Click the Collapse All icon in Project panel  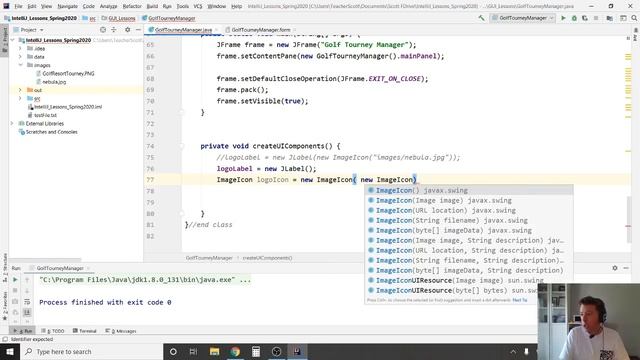click(x=114, y=30)
